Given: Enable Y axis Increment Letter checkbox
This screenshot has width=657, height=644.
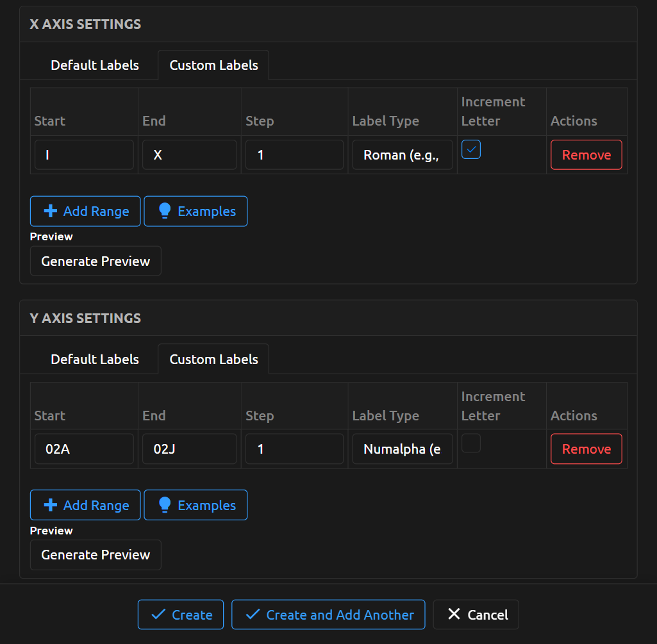Looking at the screenshot, I should point(471,443).
